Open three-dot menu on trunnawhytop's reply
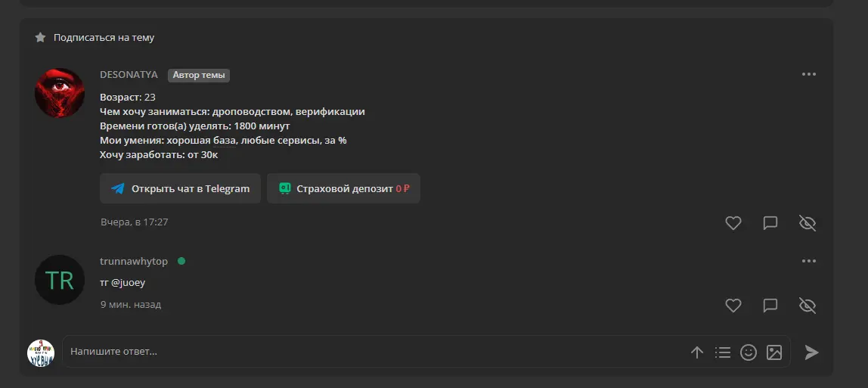The image size is (868, 388). (809, 261)
